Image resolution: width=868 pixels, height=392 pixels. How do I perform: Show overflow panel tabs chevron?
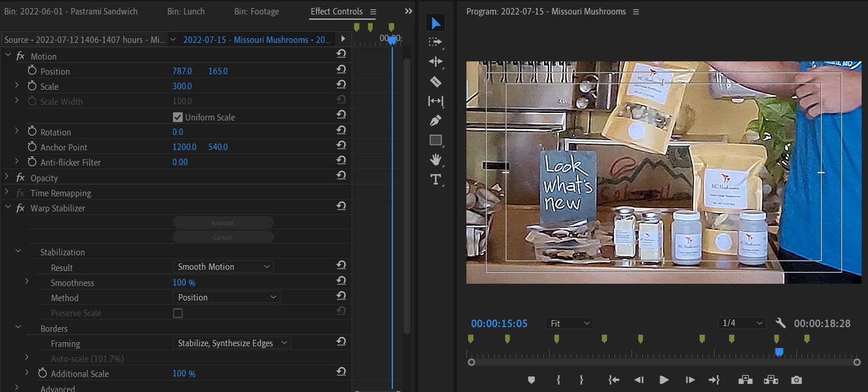tap(409, 11)
